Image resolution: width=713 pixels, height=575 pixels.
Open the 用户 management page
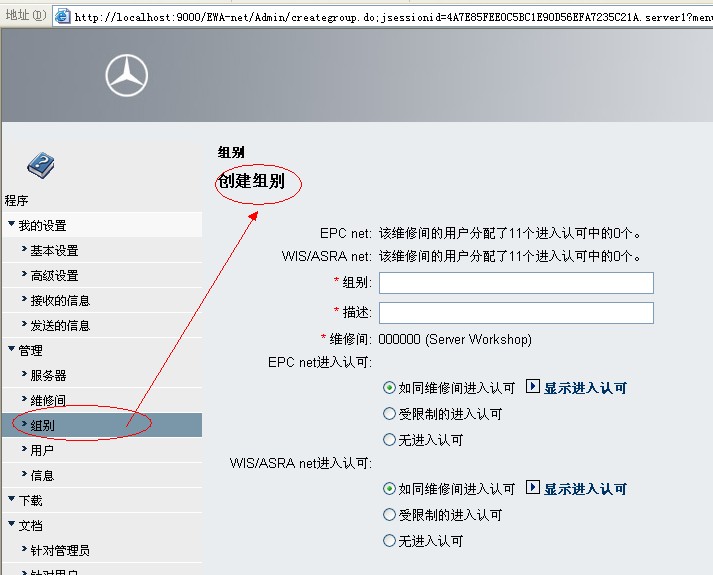click(x=42, y=450)
